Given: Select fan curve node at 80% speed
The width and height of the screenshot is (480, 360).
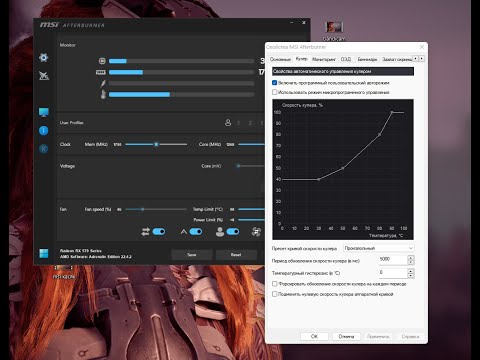Looking at the screenshot, I should click(380, 135).
